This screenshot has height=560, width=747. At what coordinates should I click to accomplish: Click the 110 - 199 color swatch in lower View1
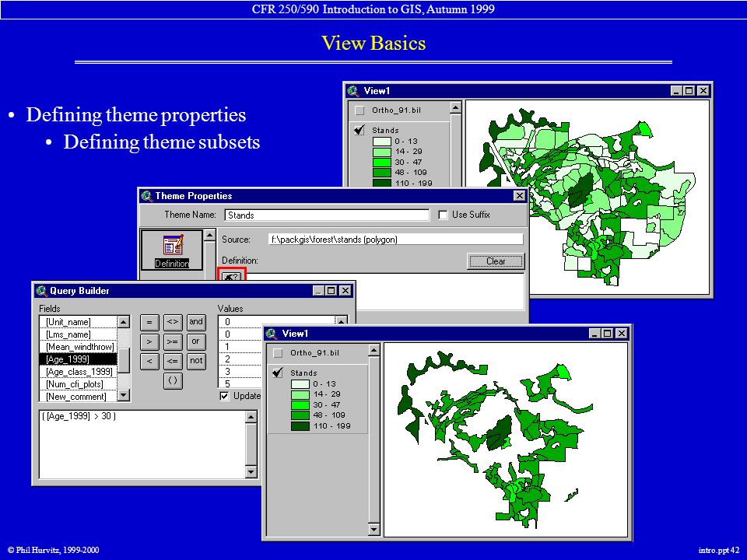tap(300, 425)
